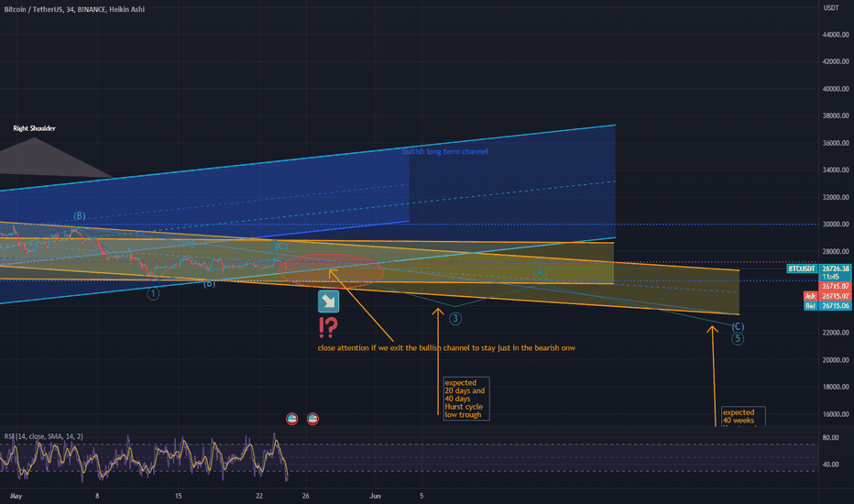This screenshot has width=854, height=504.
Task: Click the BTCUSDT symbol price tag
Action: coord(803,268)
